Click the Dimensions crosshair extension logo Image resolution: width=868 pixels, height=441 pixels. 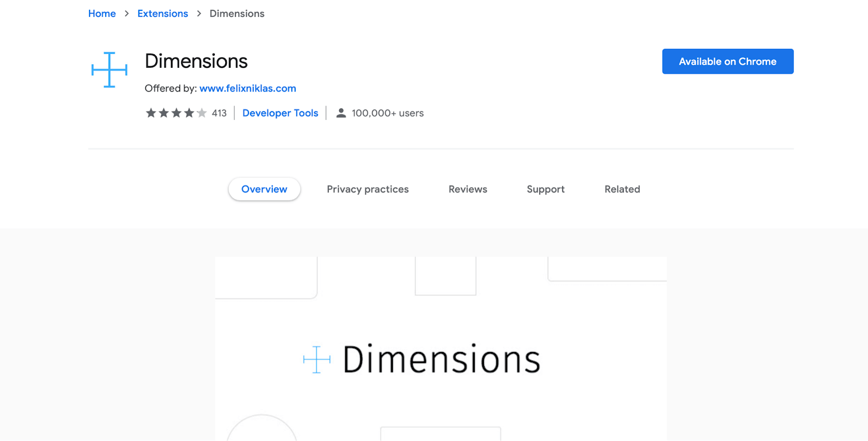(110, 69)
